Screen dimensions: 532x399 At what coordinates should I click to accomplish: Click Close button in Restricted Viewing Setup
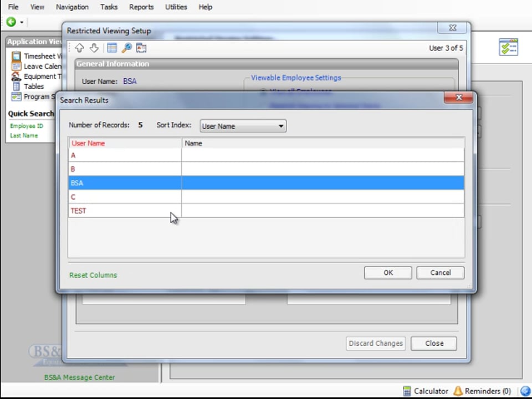(x=434, y=344)
